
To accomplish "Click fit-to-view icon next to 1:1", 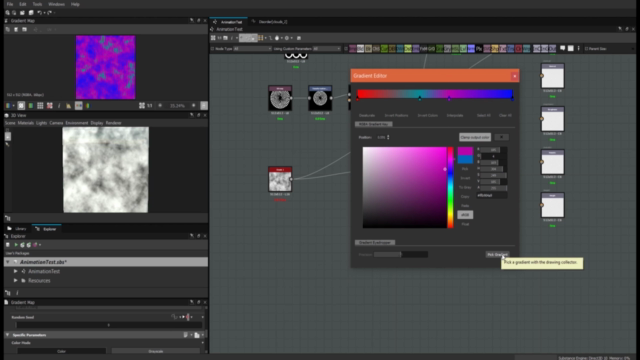I will click(x=142, y=106).
